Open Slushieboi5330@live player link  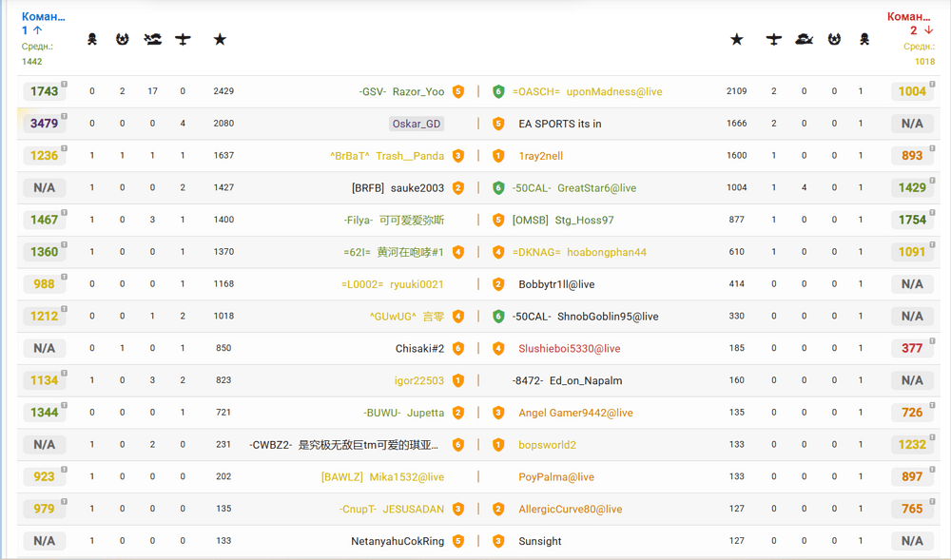tap(570, 349)
